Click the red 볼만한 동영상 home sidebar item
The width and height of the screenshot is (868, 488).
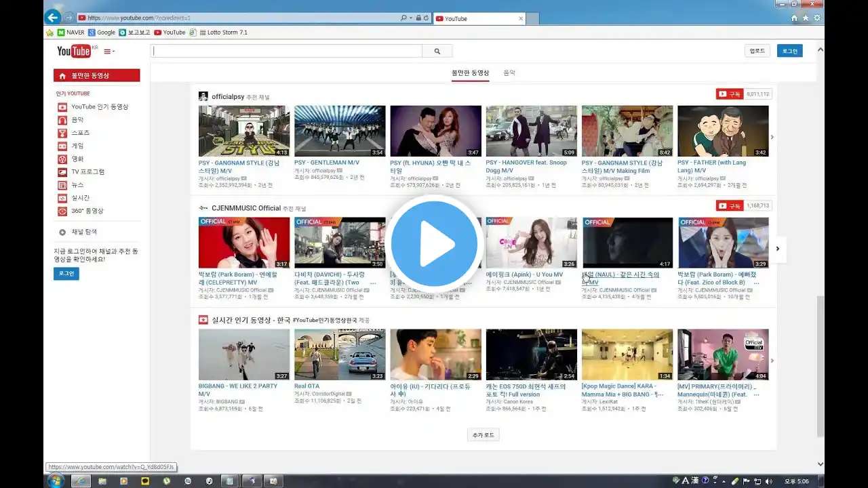[x=97, y=76]
